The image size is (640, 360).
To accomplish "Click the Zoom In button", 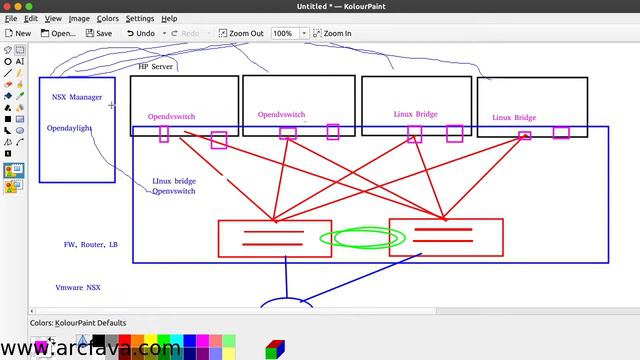I will click(332, 33).
